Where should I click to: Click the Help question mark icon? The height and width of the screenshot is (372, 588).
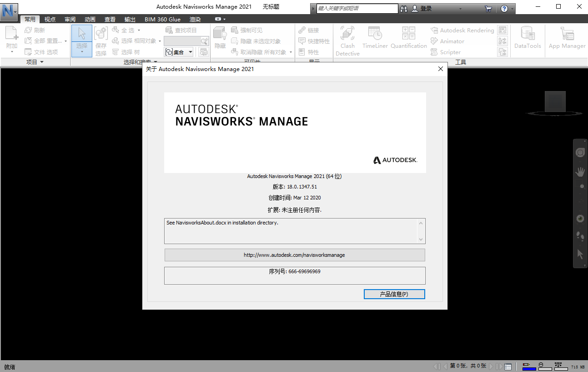504,9
